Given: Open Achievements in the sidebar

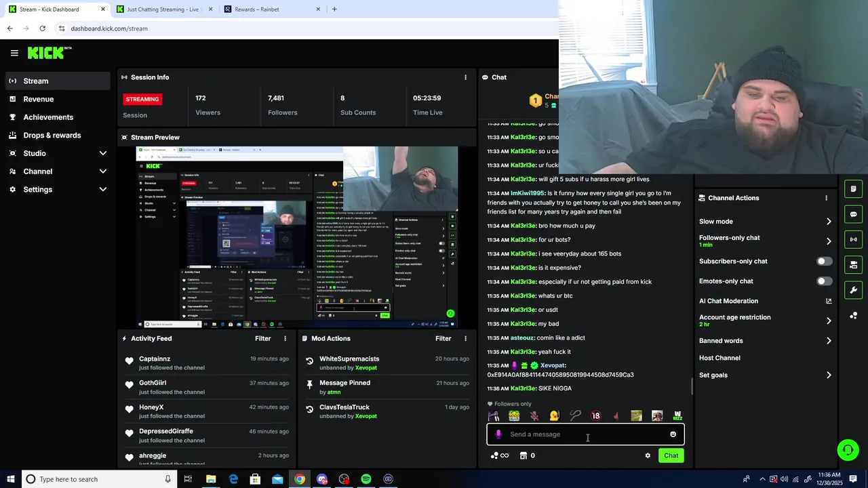Looking at the screenshot, I should click(x=57, y=117).
